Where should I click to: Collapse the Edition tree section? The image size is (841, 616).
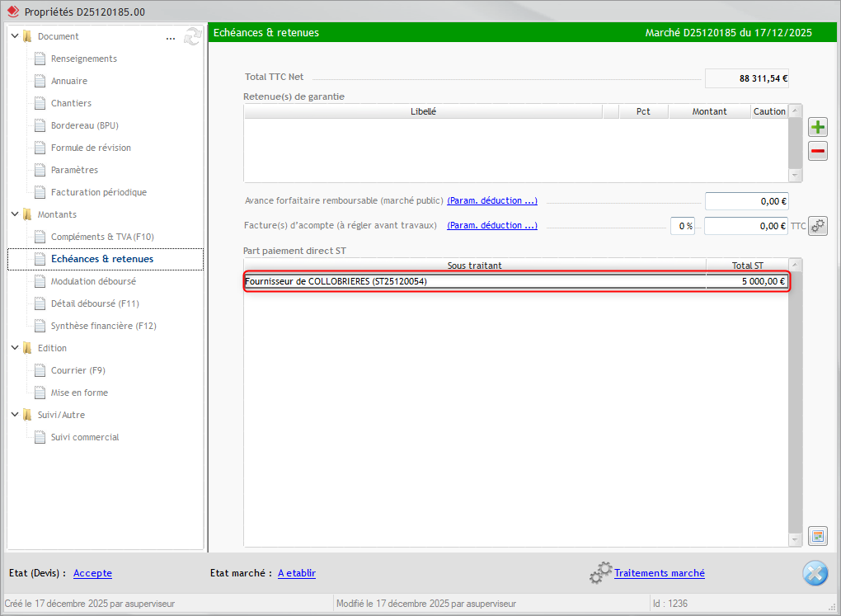click(15, 348)
